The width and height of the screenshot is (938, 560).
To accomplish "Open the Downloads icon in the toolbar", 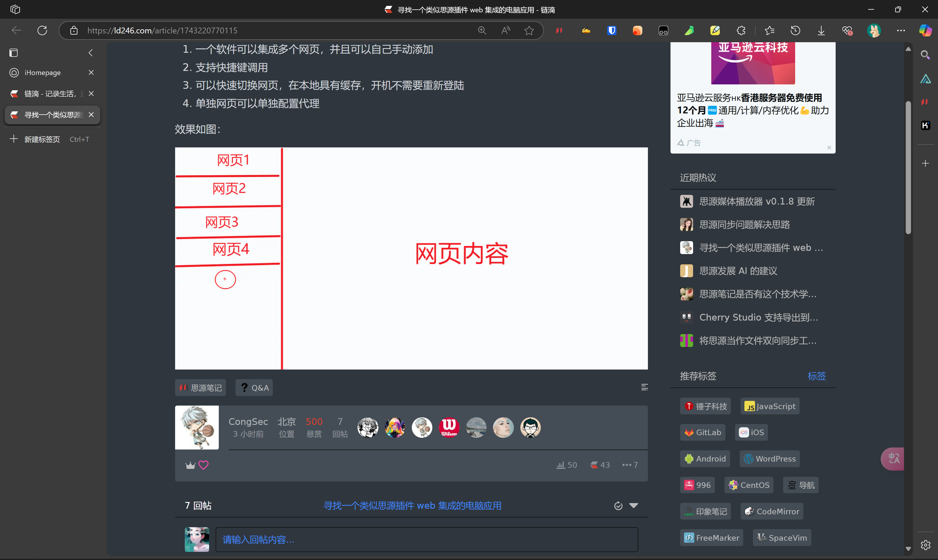I will coord(821,30).
